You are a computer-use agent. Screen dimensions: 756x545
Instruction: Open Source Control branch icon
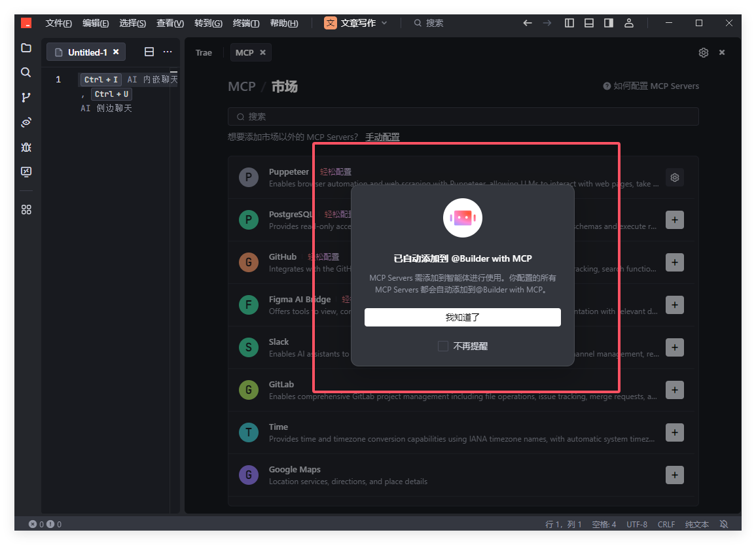click(26, 97)
